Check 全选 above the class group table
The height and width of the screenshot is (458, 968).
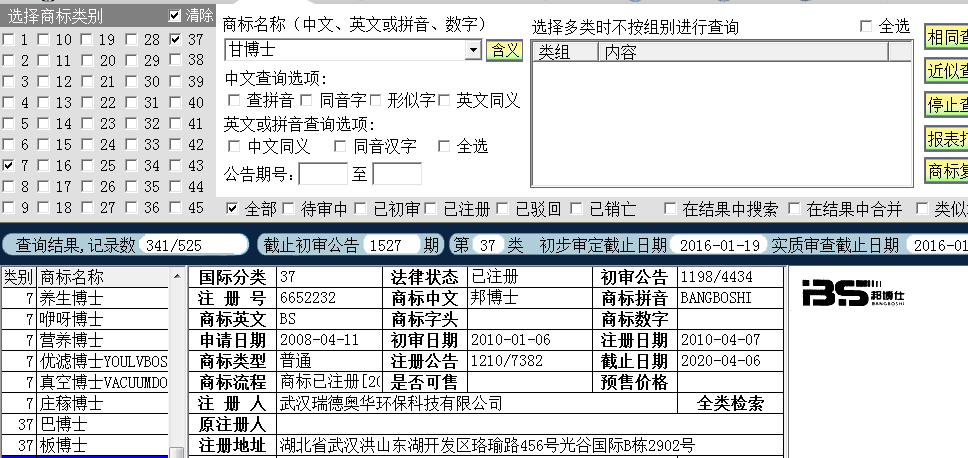866,26
